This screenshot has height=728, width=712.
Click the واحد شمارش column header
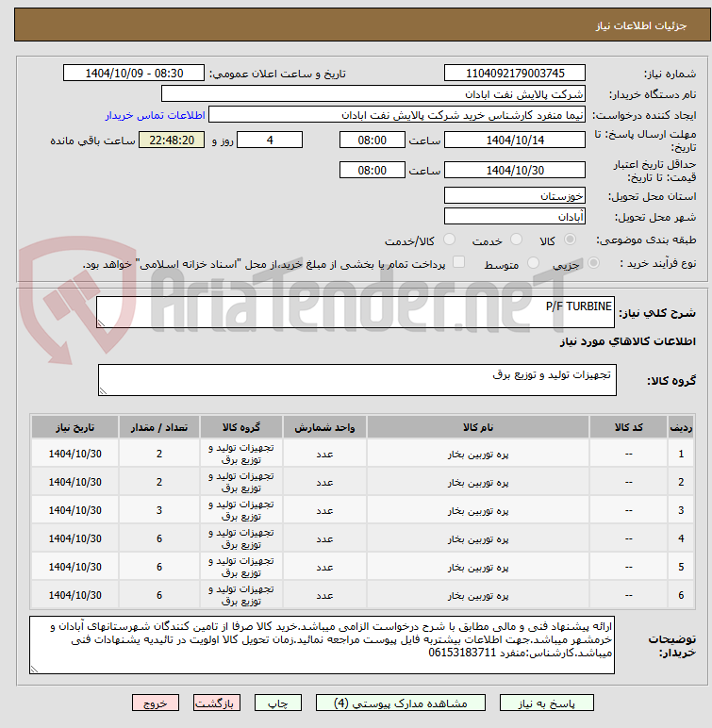[324, 427]
